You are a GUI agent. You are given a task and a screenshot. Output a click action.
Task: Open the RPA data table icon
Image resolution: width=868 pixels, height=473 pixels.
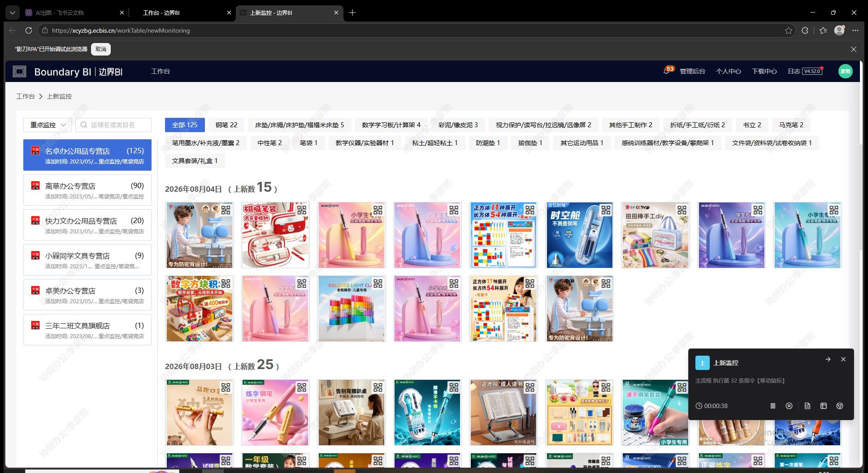pos(824,406)
